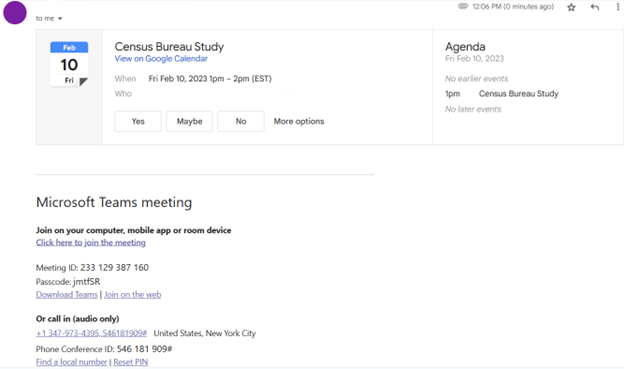Screen dimensions: 624x369
Task: Click the purple sender avatar
Action: coord(15,12)
